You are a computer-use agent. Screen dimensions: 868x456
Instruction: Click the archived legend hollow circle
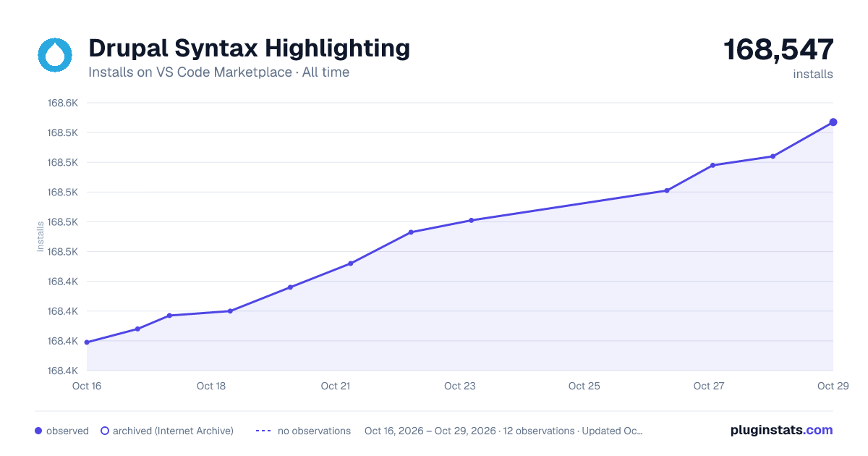tap(104, 431)
